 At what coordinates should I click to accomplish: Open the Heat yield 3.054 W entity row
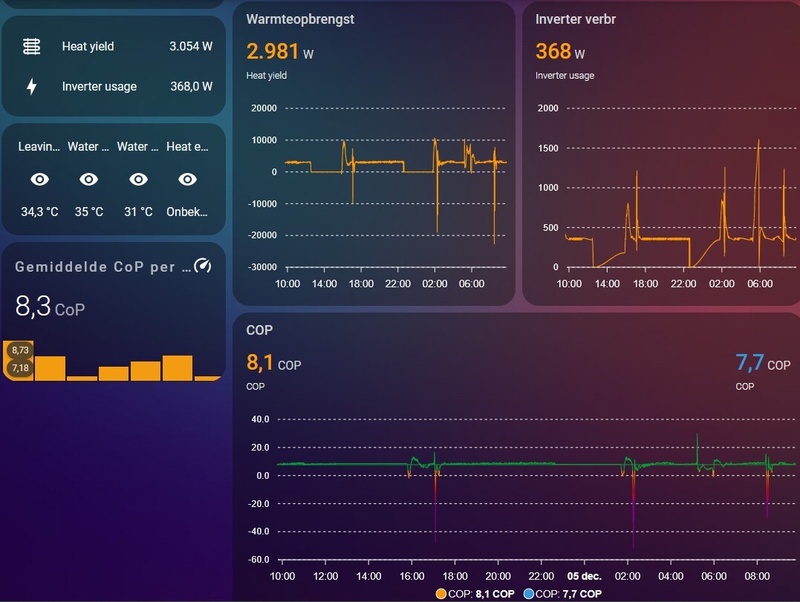tap(114, 46)
